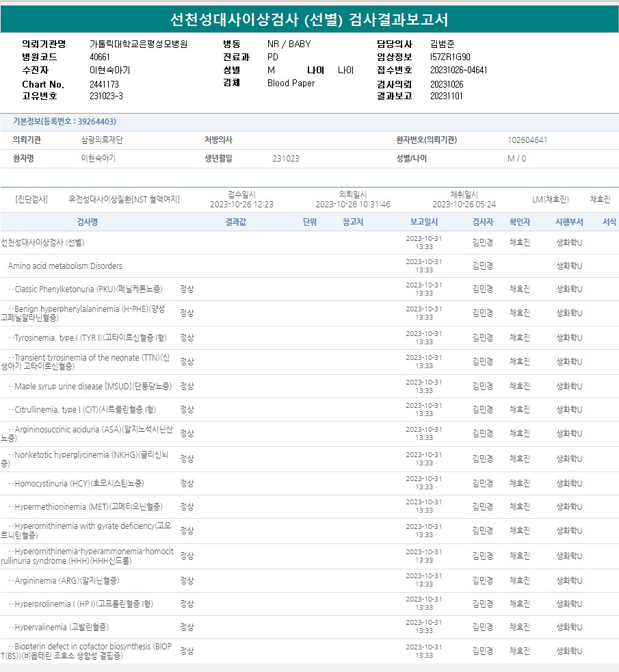Click the report title banner 선천성대사이상검사
619x672 pixels.
(309, 19)
